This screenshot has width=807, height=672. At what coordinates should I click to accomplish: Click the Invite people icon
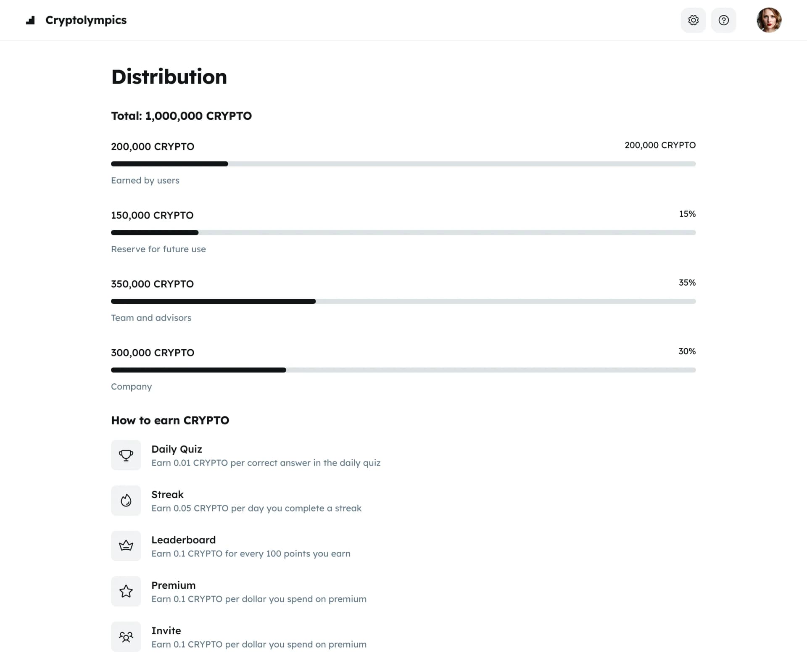tap(126, 637)
